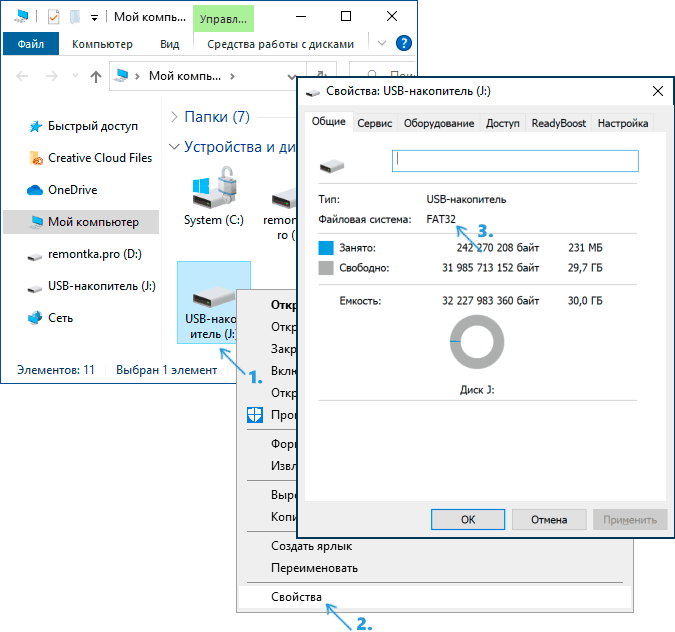The width and height of the screenshot is (675, 632).
Task: Open Creative Cloud Files in navigation pane
Action: [99, 158]
